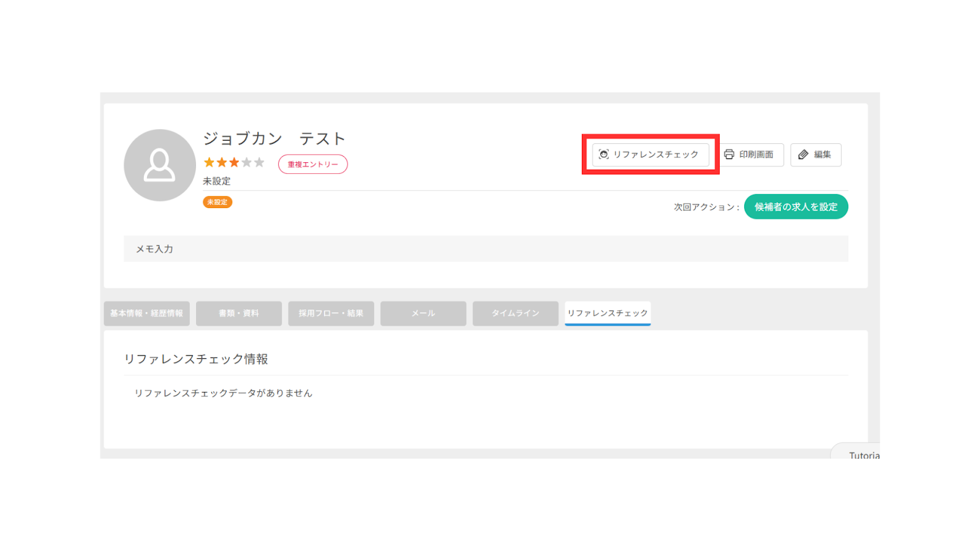The width and height of the screenshot is (980, 551).
Task: Set rating to five stars
Action: pyautogui.click(x=259, y=162)
